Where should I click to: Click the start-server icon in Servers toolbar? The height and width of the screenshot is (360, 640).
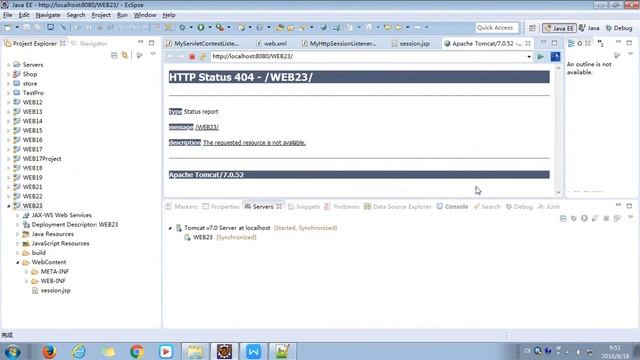(x=584, y=218)
